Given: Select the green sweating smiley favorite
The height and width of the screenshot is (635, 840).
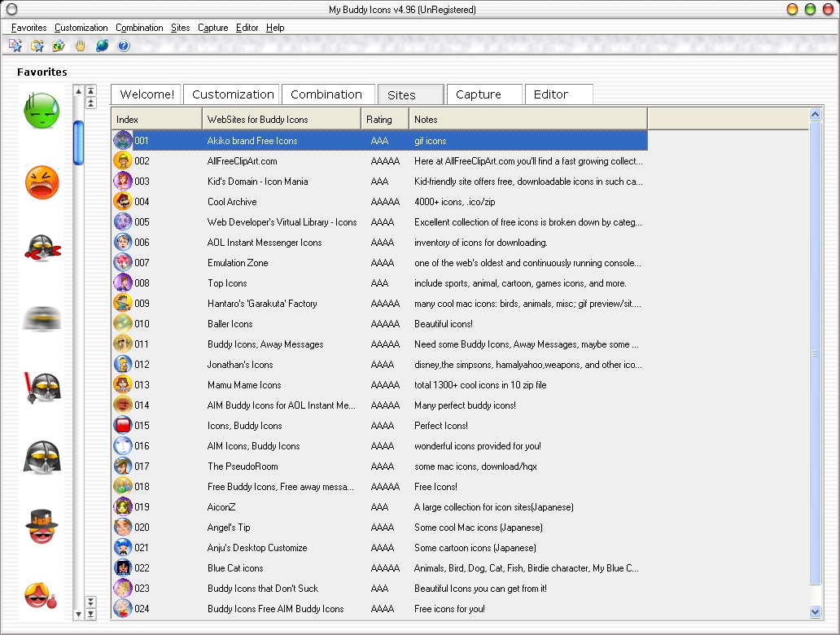Looking at the screenshot, I should [x=42, y=111].
